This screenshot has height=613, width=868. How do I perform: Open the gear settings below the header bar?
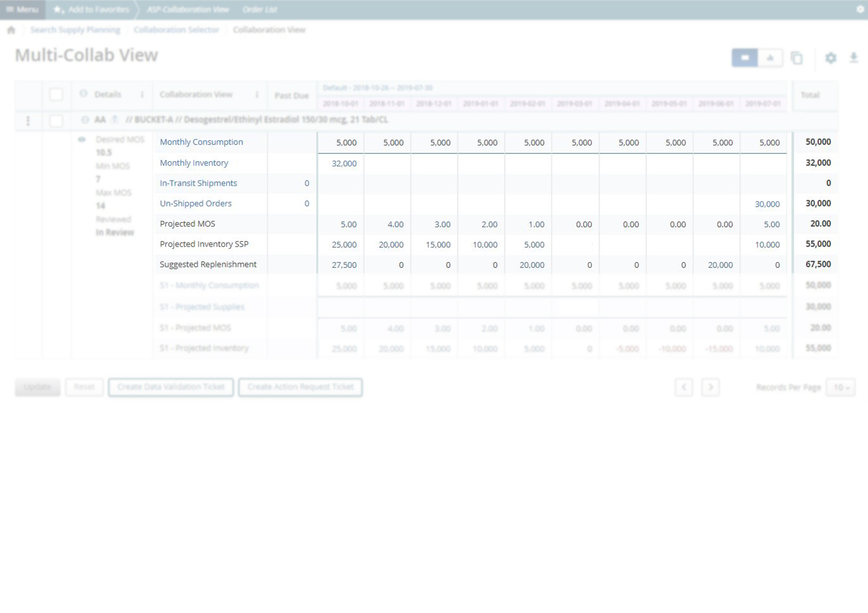831,58
